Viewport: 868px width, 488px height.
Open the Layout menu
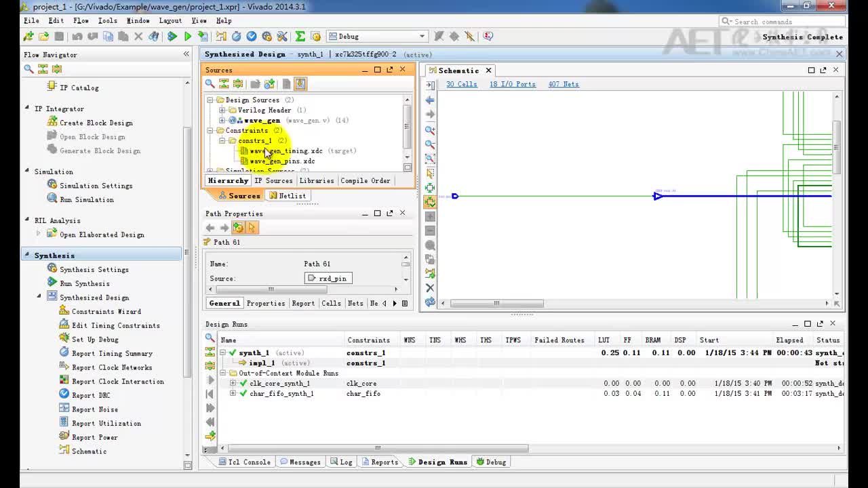coord(170,21)
